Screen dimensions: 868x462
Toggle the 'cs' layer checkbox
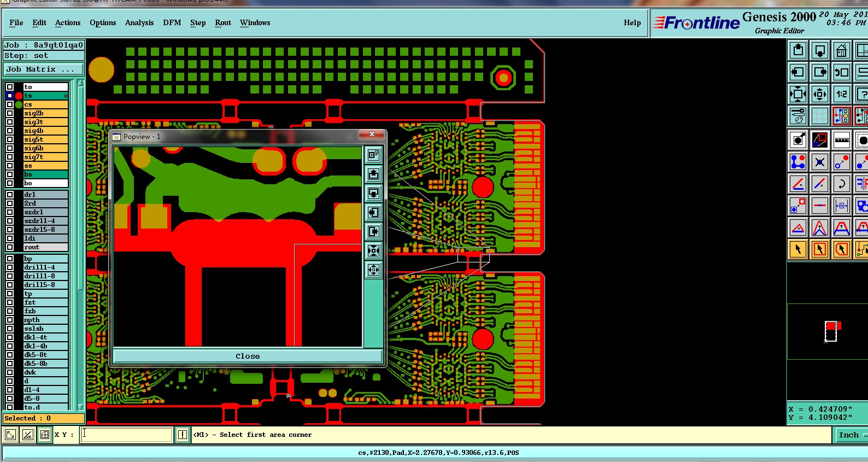(x=10, y=104)
